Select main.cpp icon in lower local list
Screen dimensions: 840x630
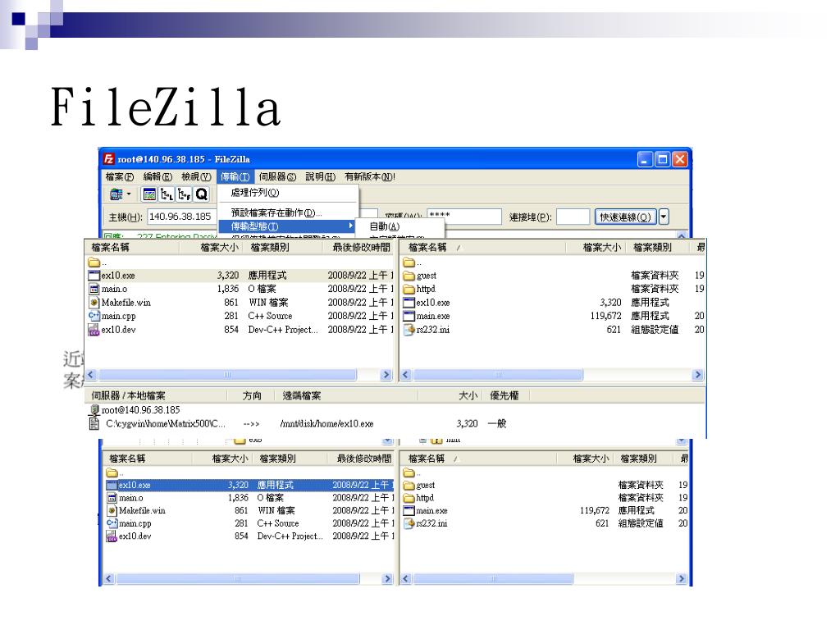click(112, 523)
